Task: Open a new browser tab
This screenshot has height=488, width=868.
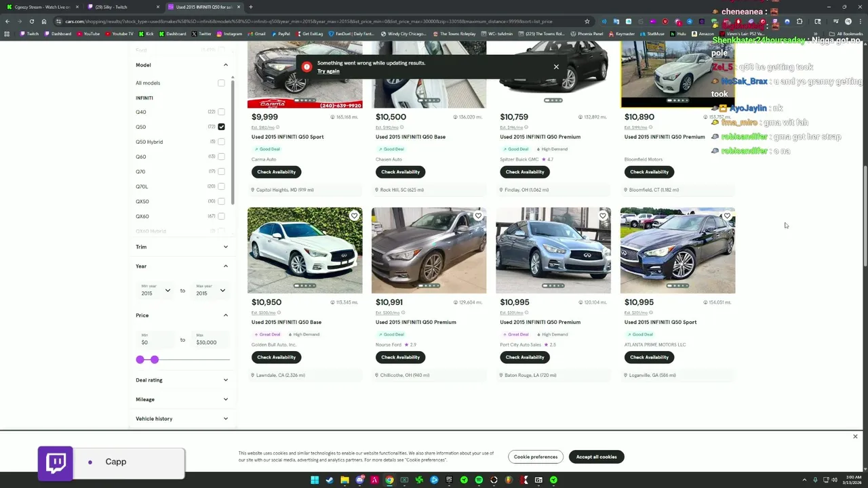Action: (x=251, y=7)
